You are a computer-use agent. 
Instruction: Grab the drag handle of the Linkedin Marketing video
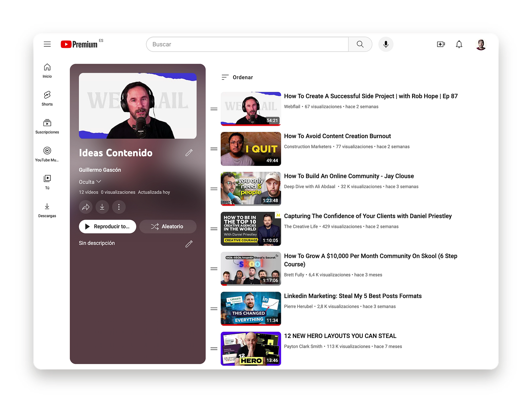point(214,309)
